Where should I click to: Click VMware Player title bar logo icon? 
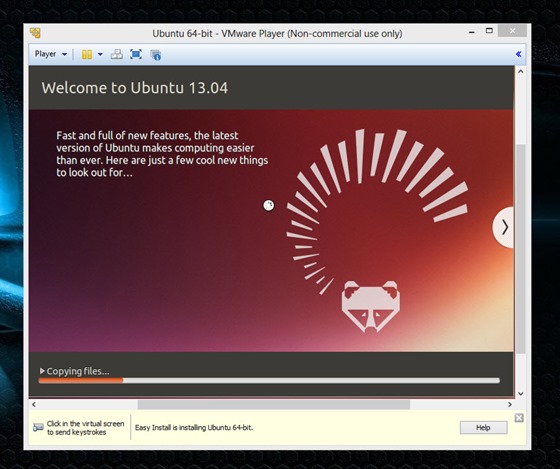click(x=35, y=33)
